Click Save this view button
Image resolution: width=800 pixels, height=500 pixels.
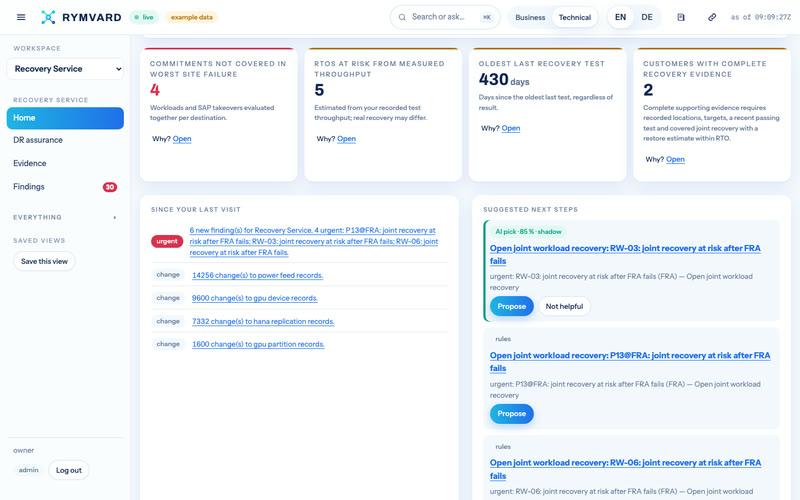click(44, 261)
